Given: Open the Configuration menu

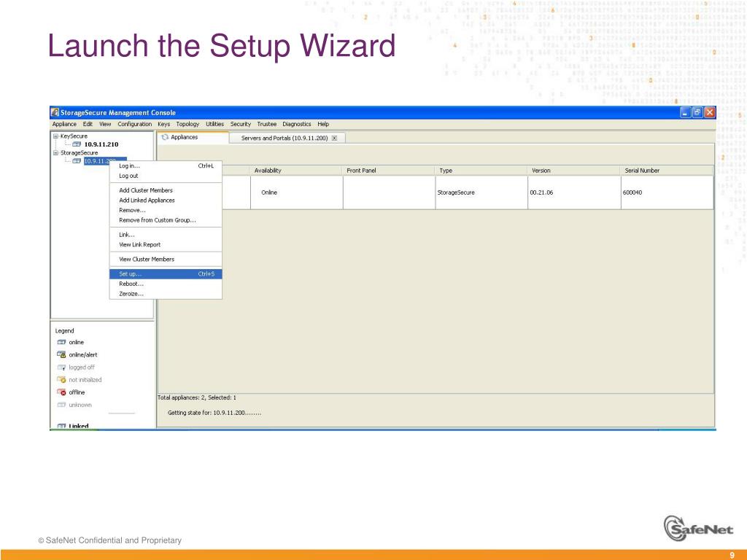Looking at the screenshot, I should (x=134, y=124).
